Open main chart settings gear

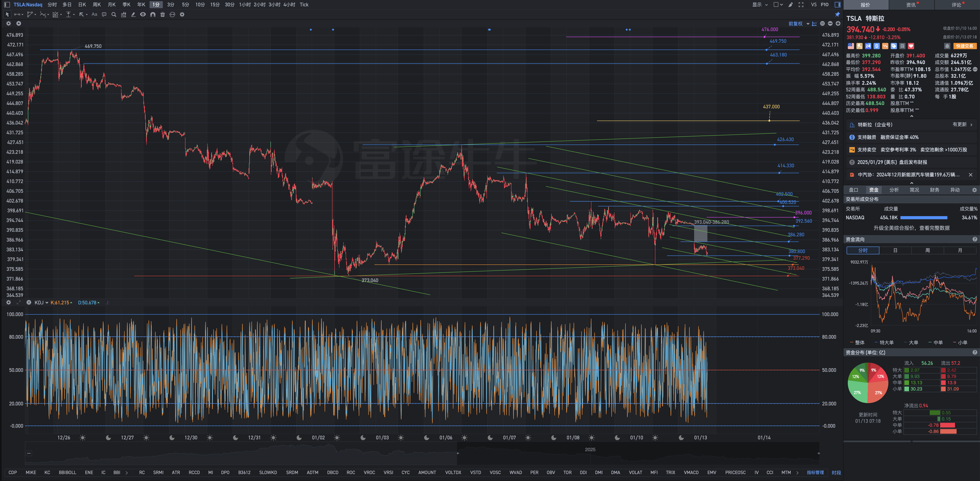(9, 24)
